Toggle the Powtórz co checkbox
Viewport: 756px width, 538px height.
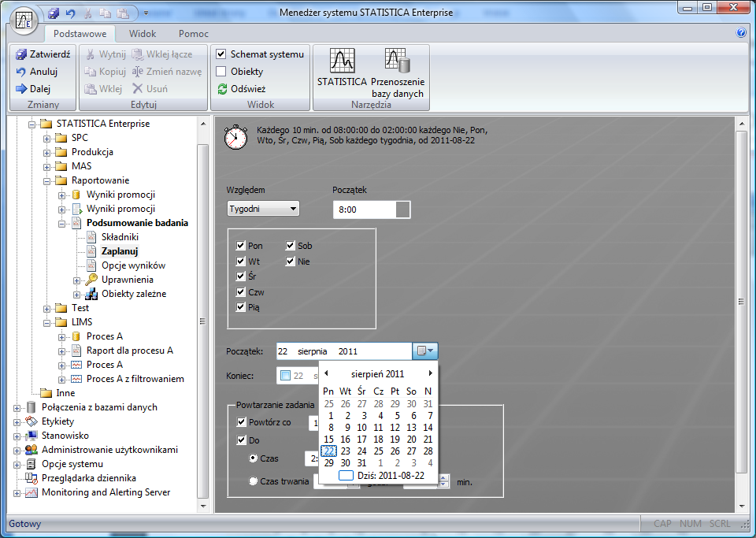242,422
